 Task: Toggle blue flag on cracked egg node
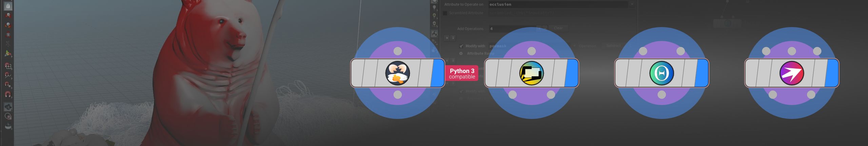[438, 73]
